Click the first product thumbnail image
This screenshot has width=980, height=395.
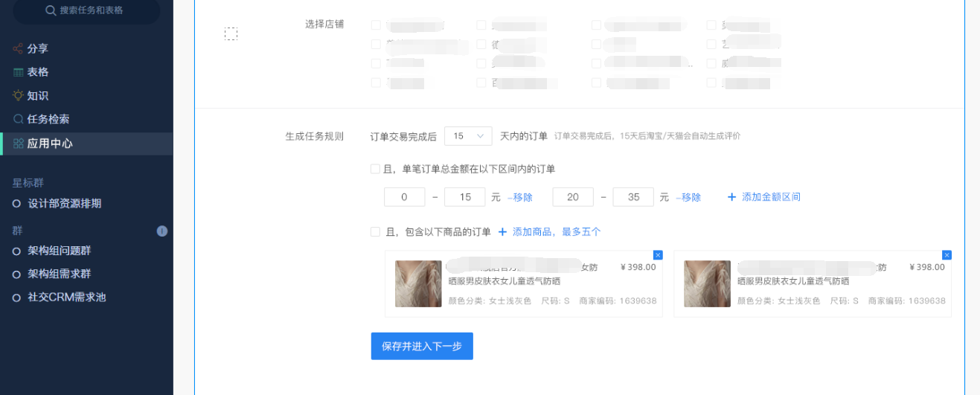(418, 283)
